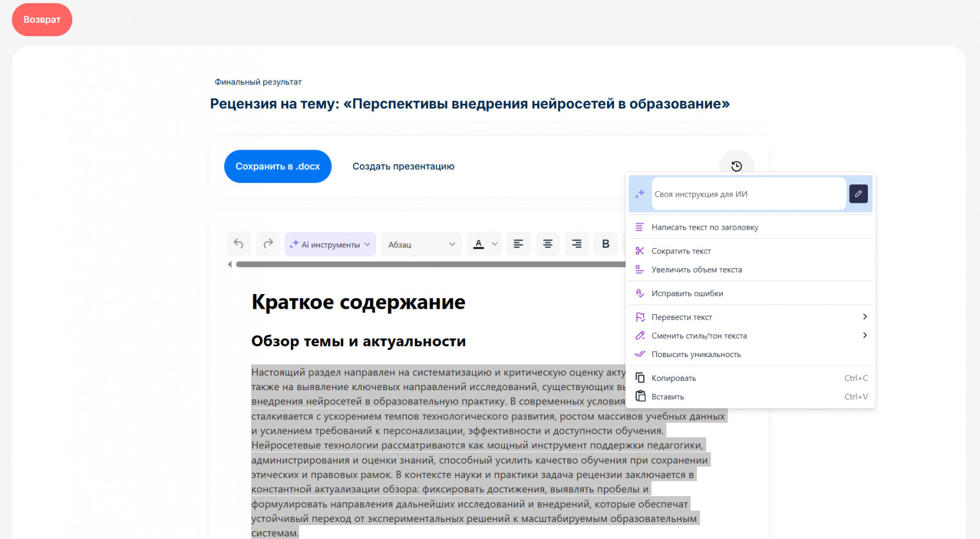Image resolution: width=980 pixels, height=539 pixels.
Task: Select Повысить уникальность menu option
Action: pyautogui.click(x=696, y=355)
